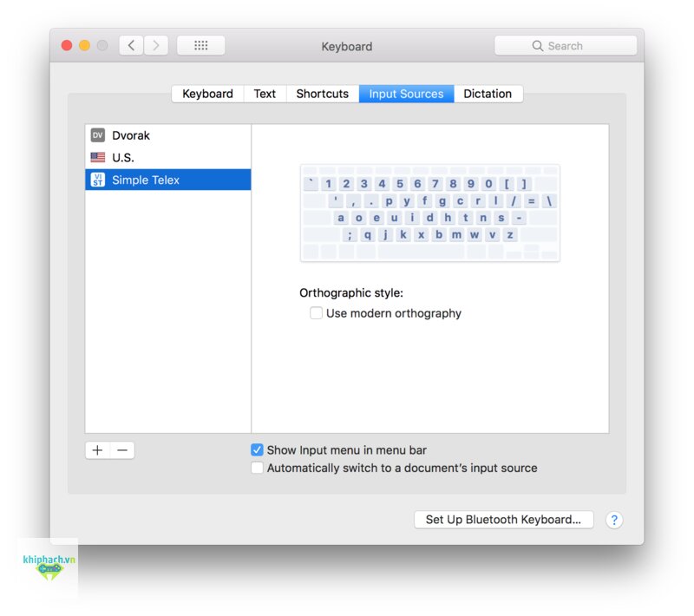694x616 pixels.
Task: Click Set Up Bluetooth Keyboard button
Action: 504,520
